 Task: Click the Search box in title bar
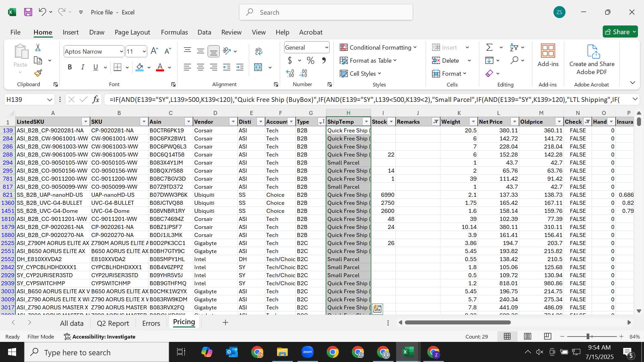coord(326,12)
